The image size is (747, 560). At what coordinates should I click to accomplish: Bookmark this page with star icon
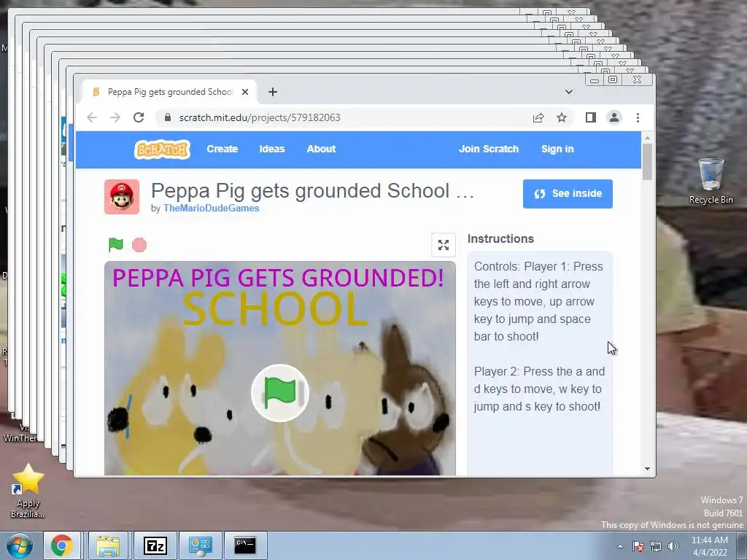[562, 117]
